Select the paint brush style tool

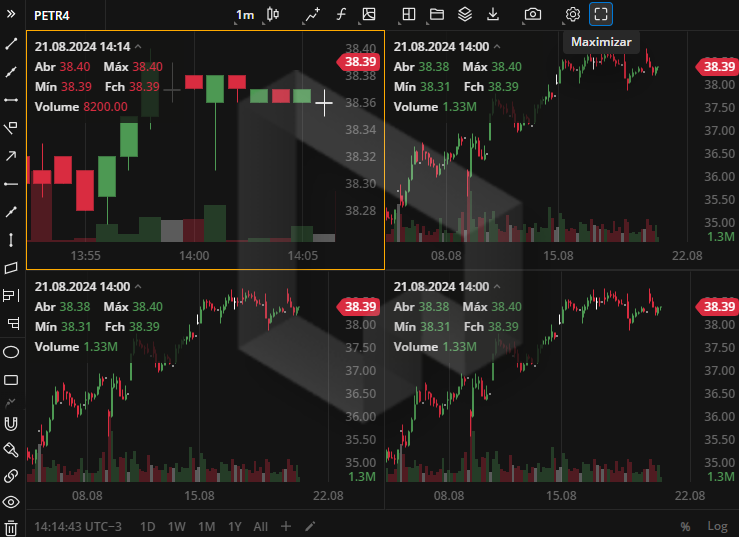tap(11, 450)
